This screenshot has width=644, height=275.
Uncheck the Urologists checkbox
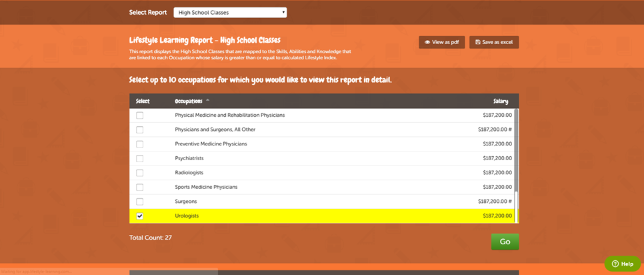coord(139,216)
